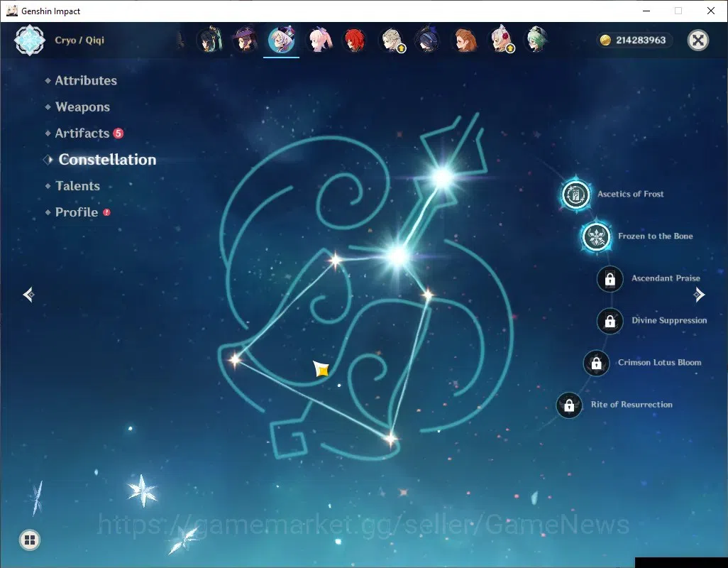Select the blonde character with upgrade arrow

(x=392, y=40)
